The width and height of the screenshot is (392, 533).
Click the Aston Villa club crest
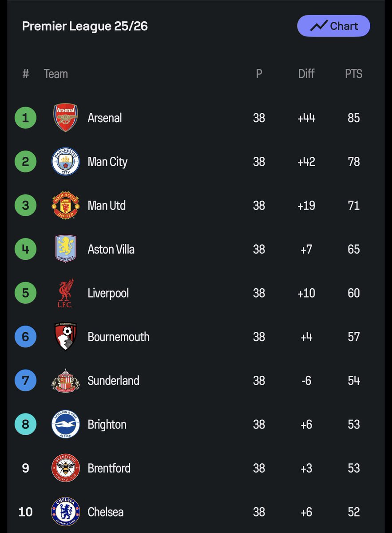click(66, 249)
